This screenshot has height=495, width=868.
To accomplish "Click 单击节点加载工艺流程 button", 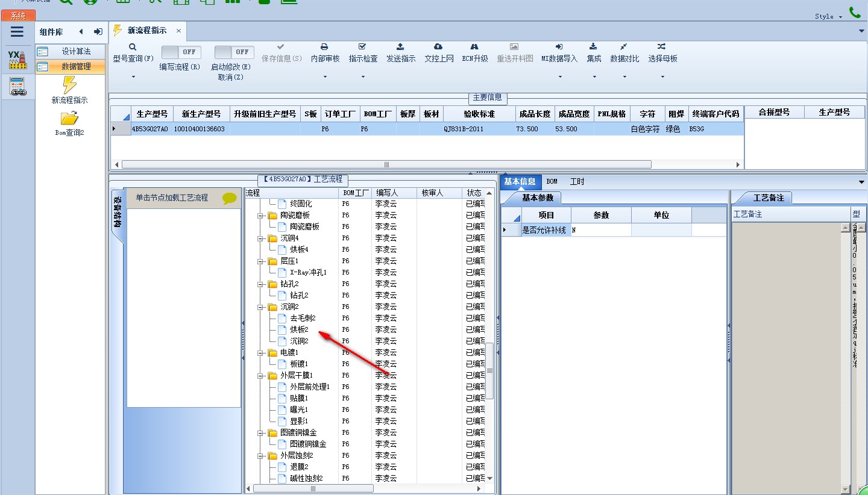I will click(183, 198).
